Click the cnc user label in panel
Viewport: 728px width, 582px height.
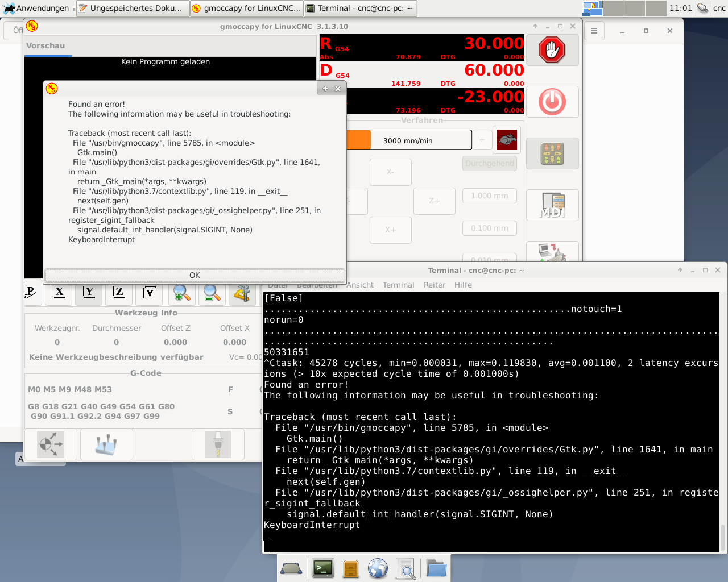point(719,8)
